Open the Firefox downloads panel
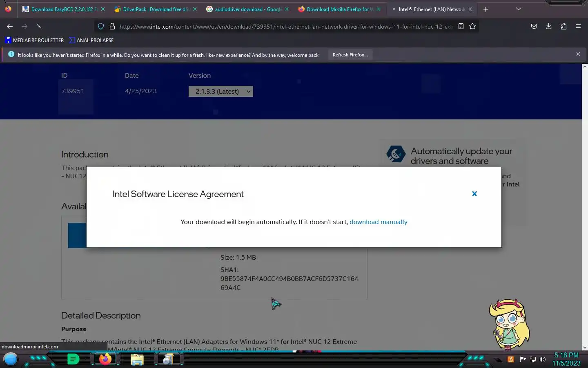 coord(548,26)
